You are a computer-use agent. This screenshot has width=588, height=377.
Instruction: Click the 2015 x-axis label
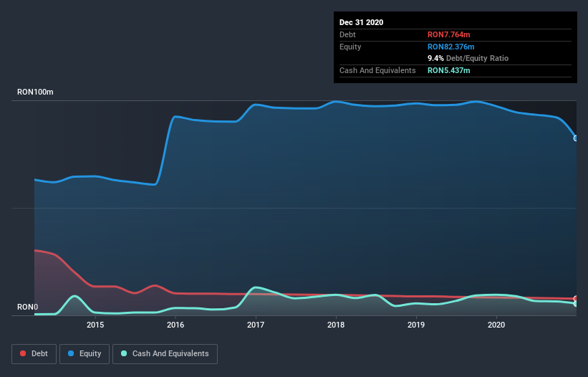95,325
